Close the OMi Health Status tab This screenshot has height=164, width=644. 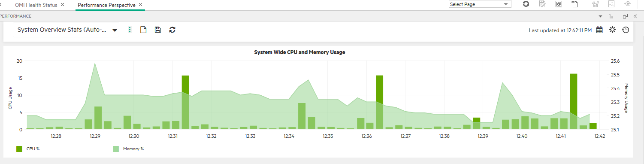click(63, 5)
